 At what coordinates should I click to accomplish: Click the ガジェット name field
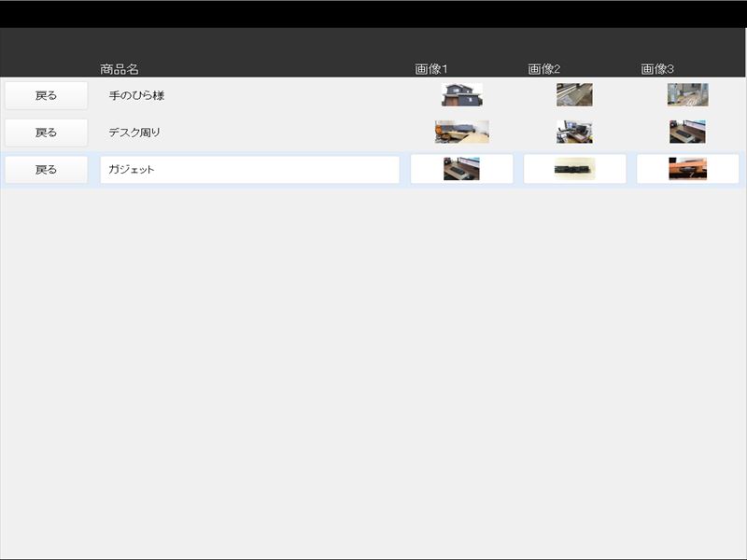(249, 170)
